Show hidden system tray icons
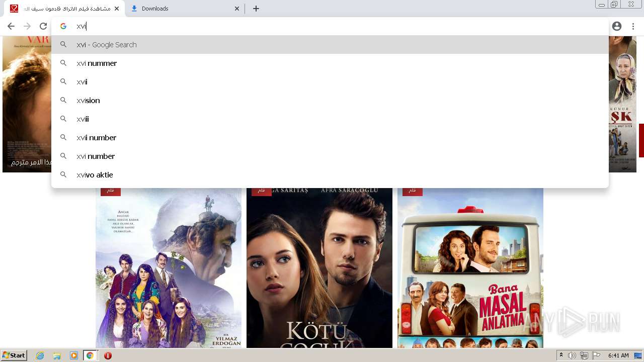This screenshot has height=362, width=644. (561, 355)
